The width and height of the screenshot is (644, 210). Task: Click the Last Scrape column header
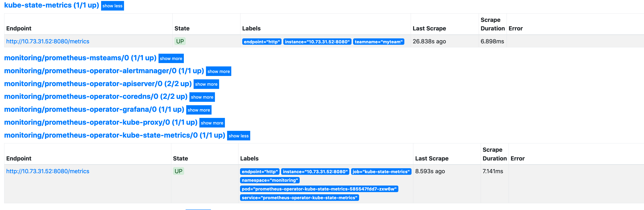tap(429, 28)
